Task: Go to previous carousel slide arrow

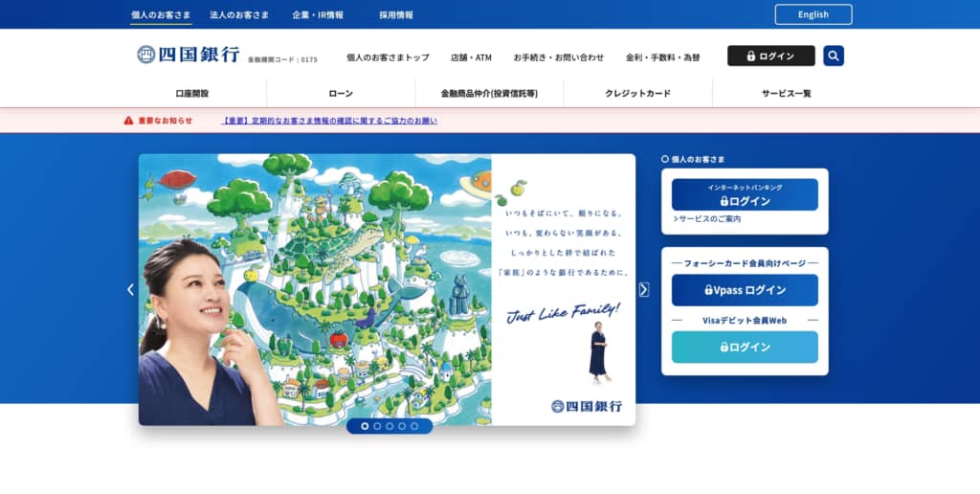Action: coord(130,289)
